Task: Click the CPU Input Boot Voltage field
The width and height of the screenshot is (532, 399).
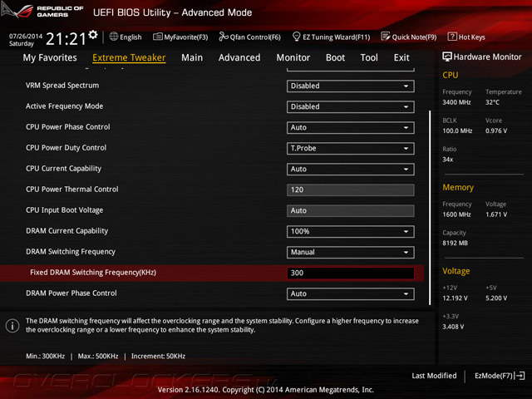Action: (x=351, y=210)
